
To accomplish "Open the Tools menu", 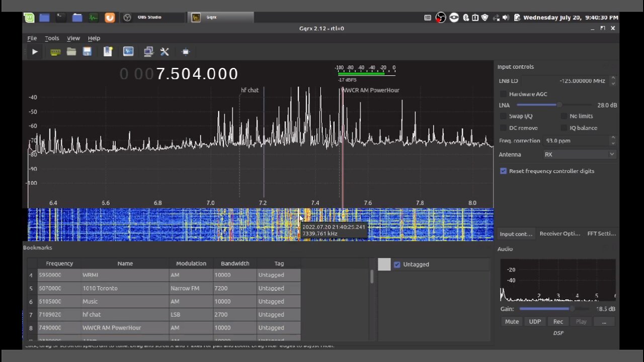I will 52,38.
